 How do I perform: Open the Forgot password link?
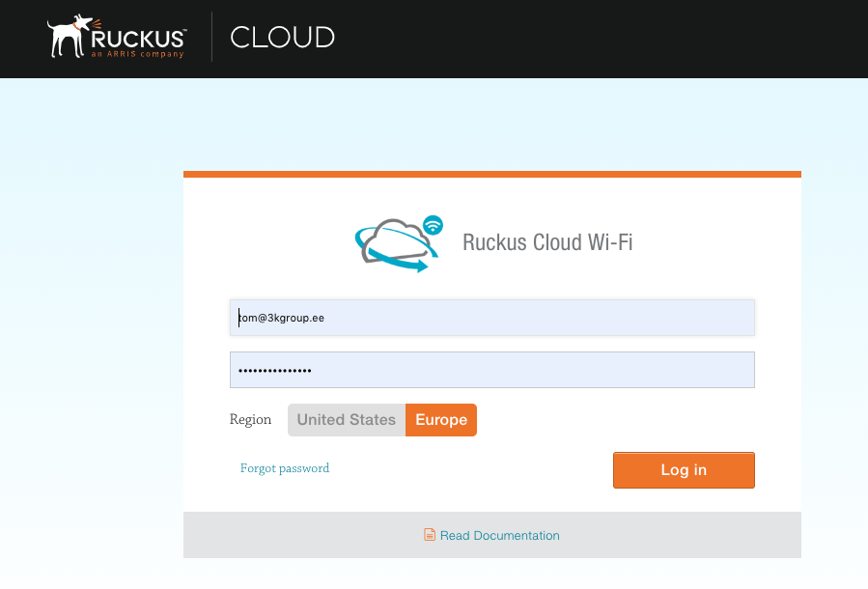coord(285,468)
